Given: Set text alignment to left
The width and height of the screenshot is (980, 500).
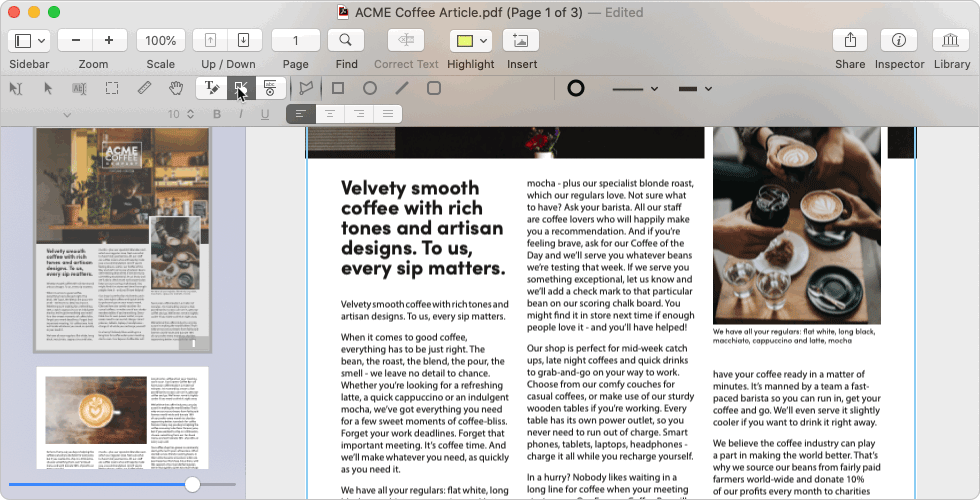Looking at the screenshot, I should (x=301, y=114).
